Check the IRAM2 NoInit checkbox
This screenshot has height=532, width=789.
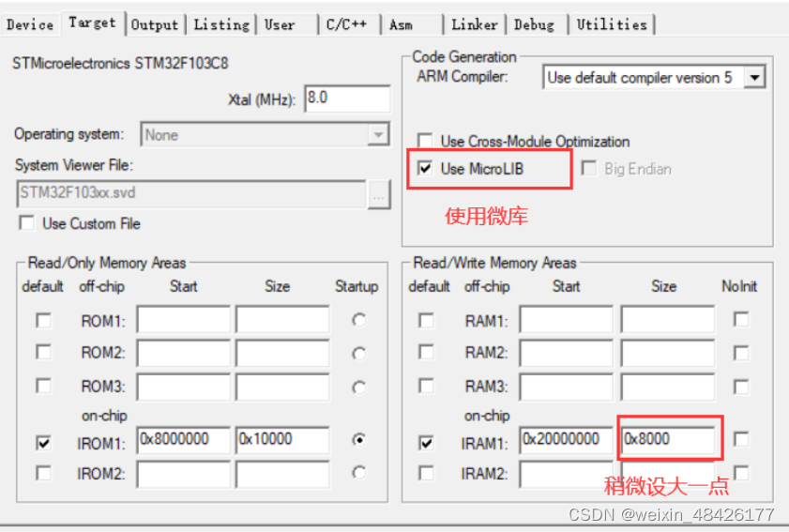[741, 473]
